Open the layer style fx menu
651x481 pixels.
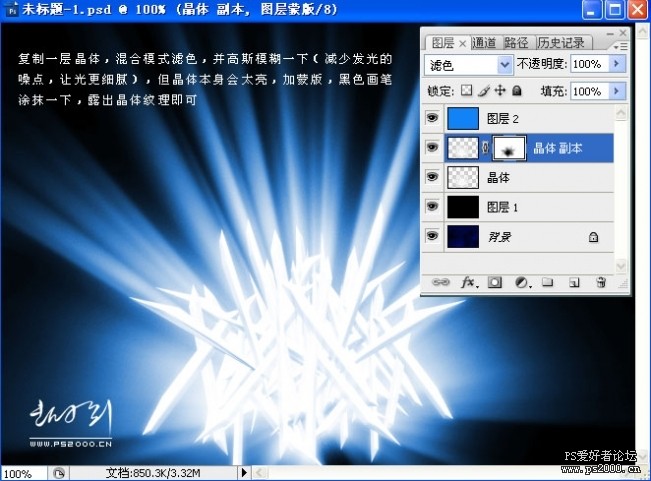(469, 283)
